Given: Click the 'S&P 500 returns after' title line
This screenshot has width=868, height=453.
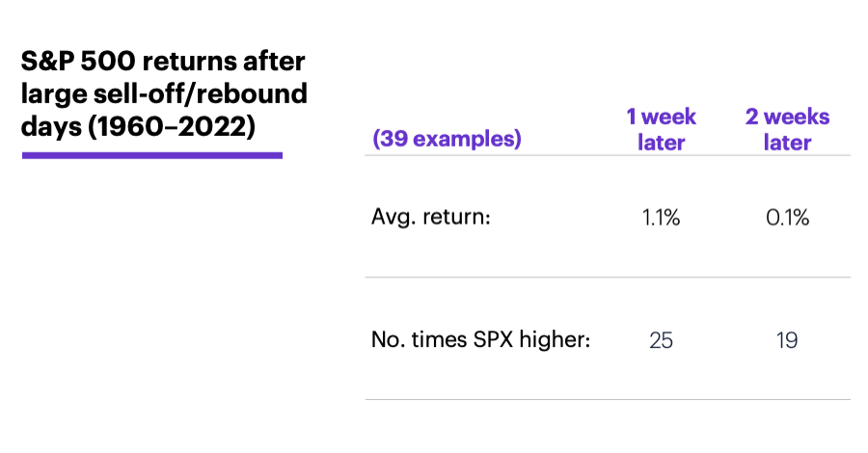Looking at the screenshot, I should 163,61.
